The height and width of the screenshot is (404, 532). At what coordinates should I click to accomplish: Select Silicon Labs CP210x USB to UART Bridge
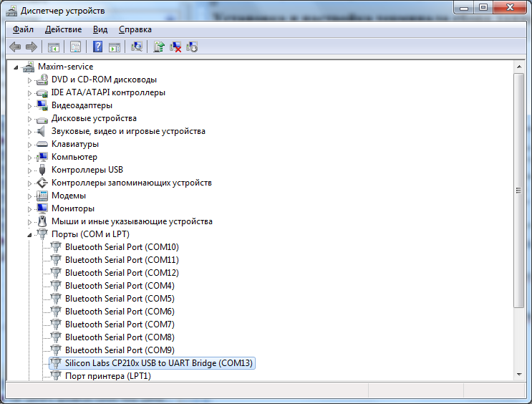tap(158, 363)
